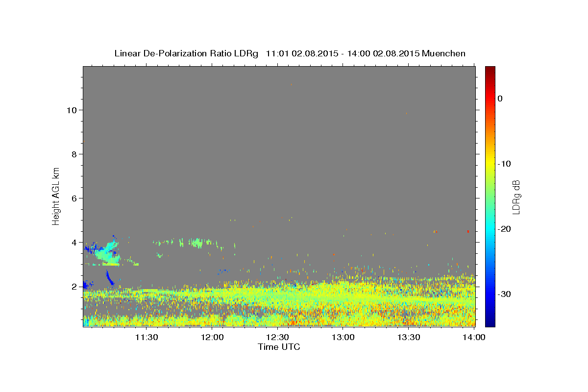588x392 pixels.
Task: Click the colorbar value -10
Action: click(505, 164)
